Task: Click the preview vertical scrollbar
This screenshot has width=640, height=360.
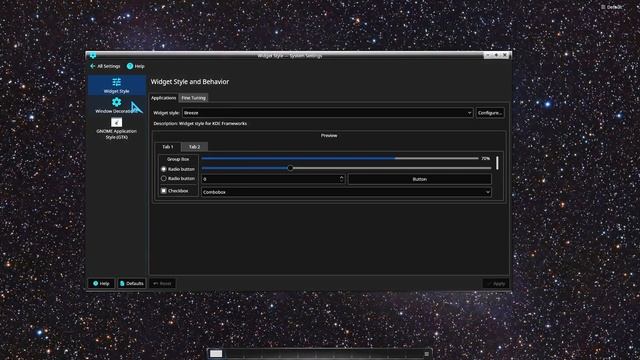Action: (x=497, y=163)
